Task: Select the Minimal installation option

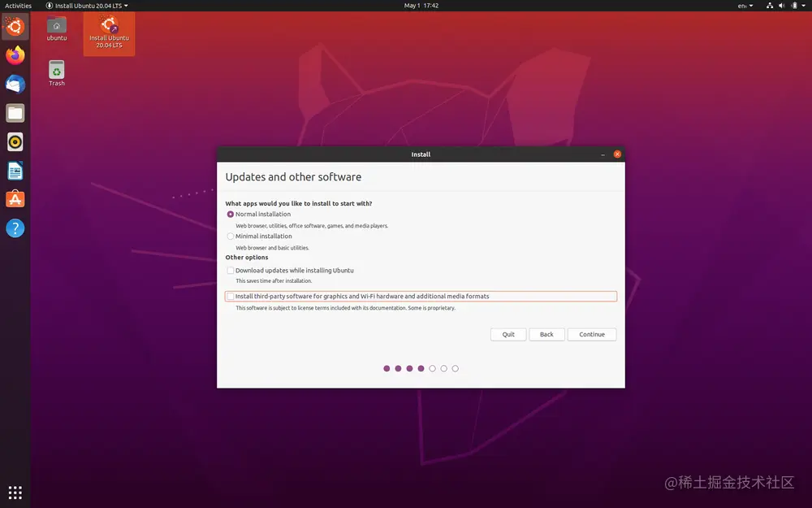Action: (230, 236)
